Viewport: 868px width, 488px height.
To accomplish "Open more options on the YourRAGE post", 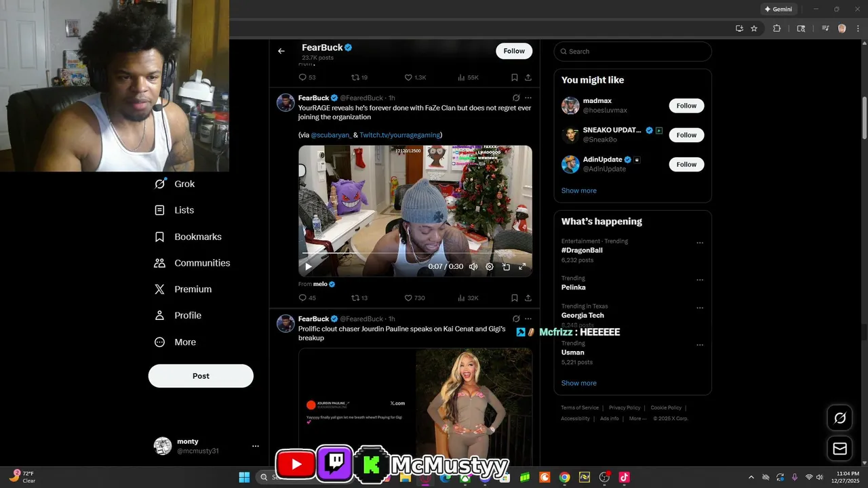I will (x=528, y=98).
